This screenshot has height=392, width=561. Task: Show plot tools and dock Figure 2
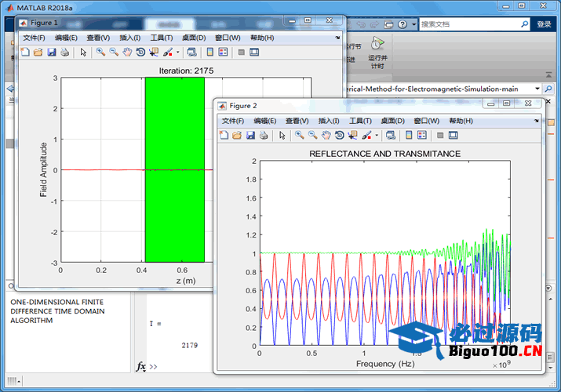coord(453,135)
